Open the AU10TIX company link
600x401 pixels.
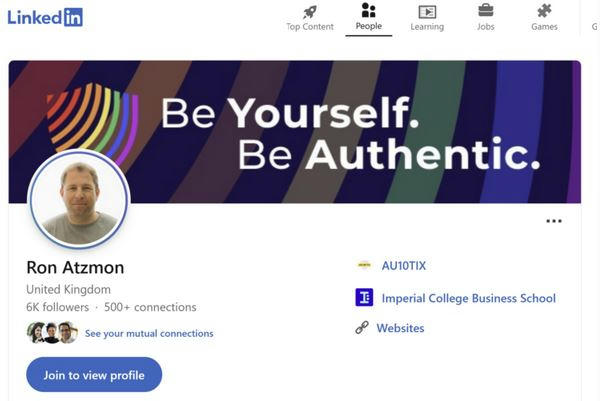pyautogui.click(x=404, y=266)
